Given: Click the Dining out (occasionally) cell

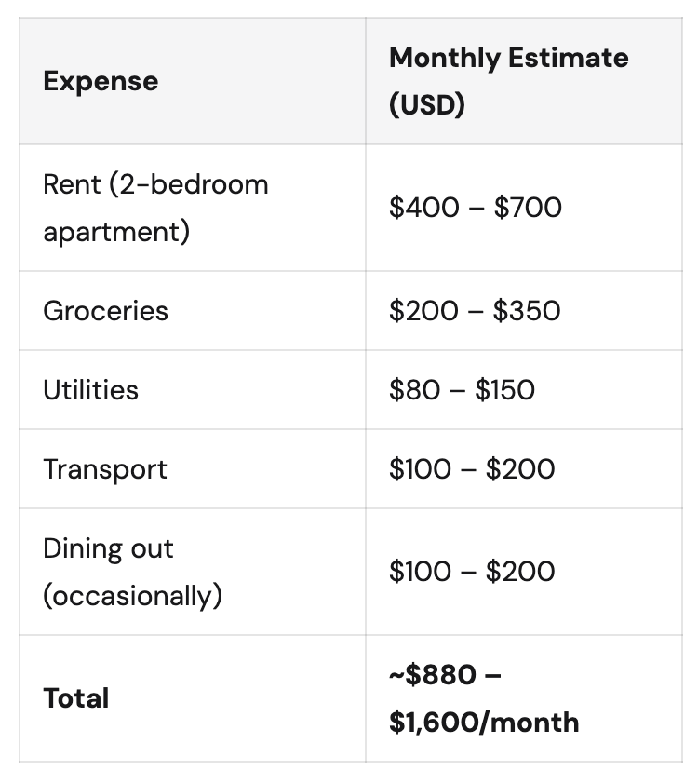Looking at the screenshot, I should 132,571.
